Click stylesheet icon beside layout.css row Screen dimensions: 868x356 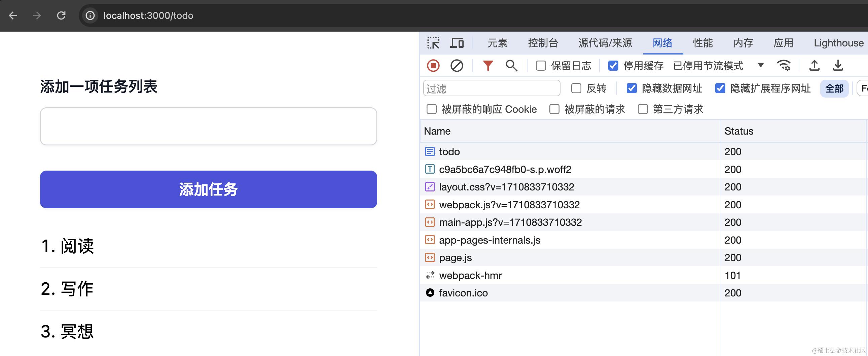click(430, 187)
